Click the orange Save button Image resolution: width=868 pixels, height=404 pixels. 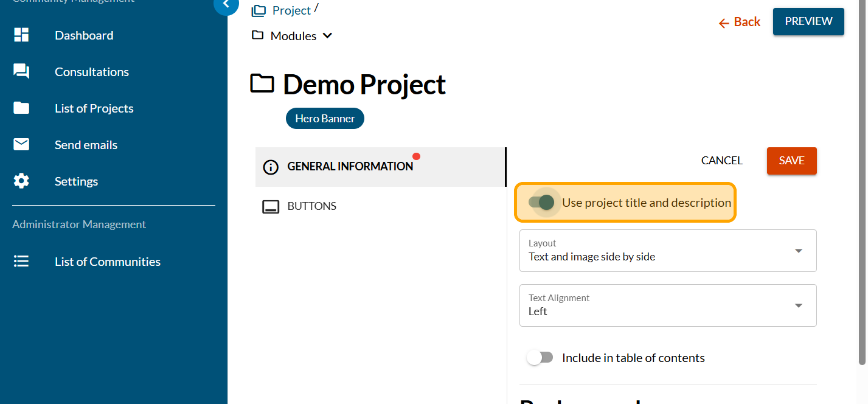coord(791,161)
